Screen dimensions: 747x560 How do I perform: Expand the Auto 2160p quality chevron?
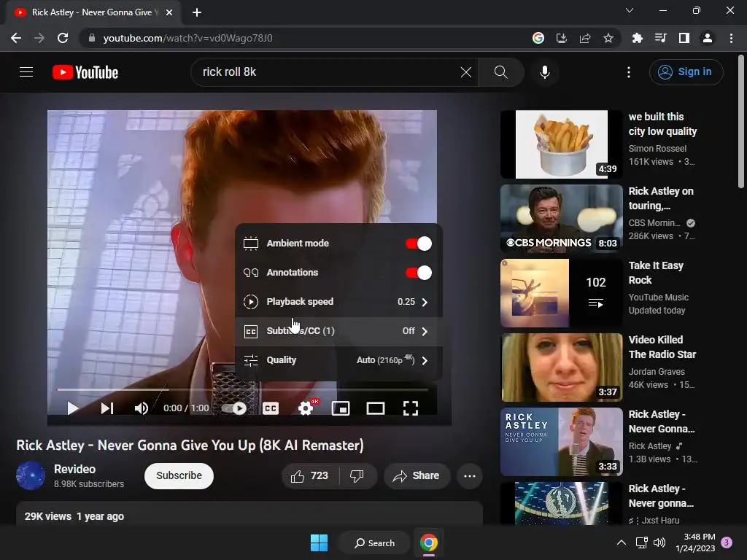pos(425,360)
